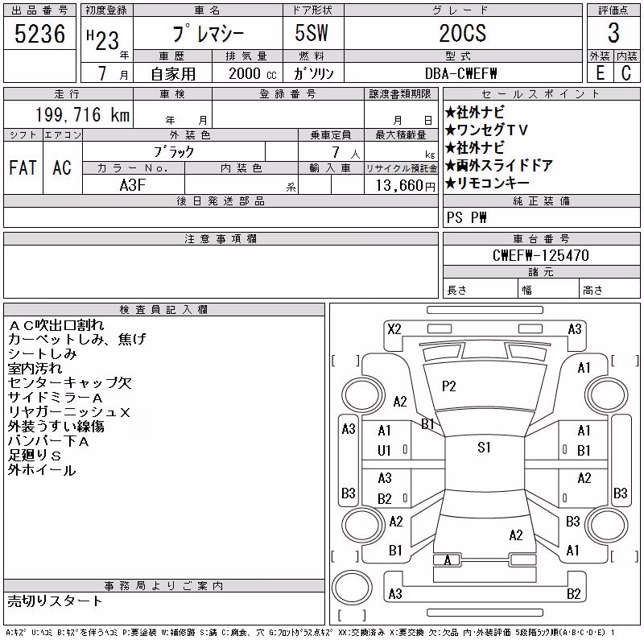644x644 pixels.
Task: Select inspector note AC吹出口割れ
Action: click(x=56, y=325)
